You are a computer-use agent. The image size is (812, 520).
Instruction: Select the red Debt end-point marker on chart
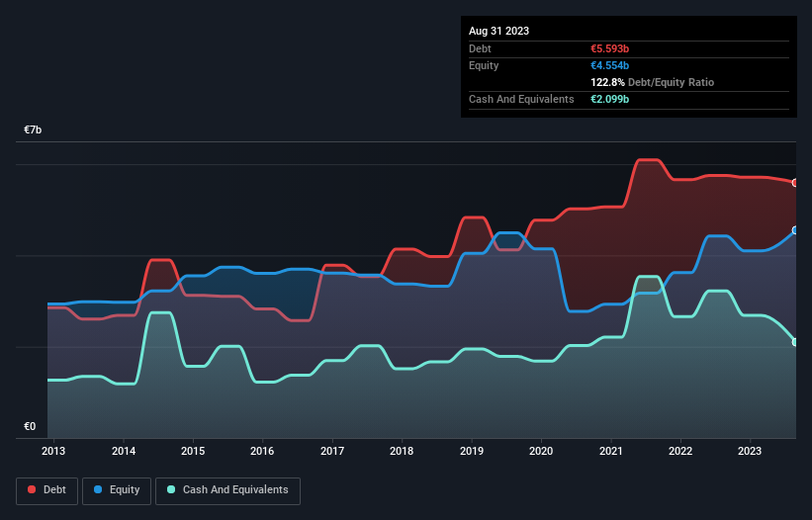(795, 183)
